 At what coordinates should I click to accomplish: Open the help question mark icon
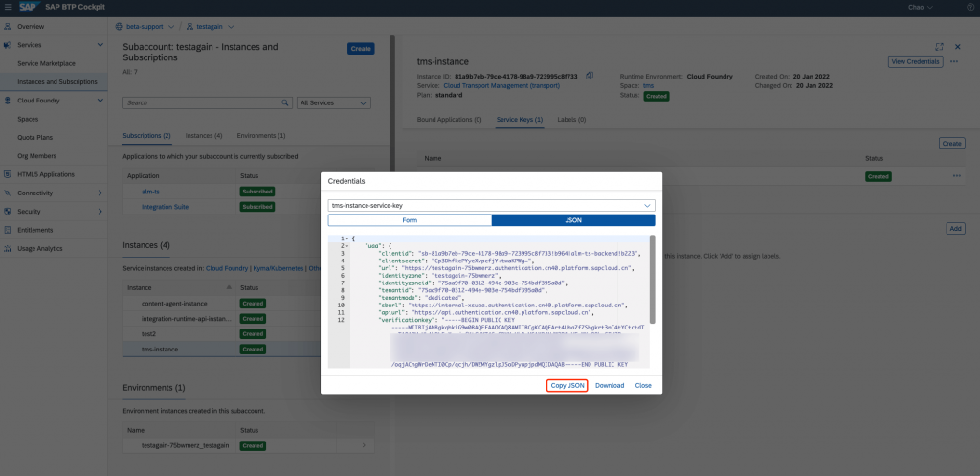pos(970,8)
